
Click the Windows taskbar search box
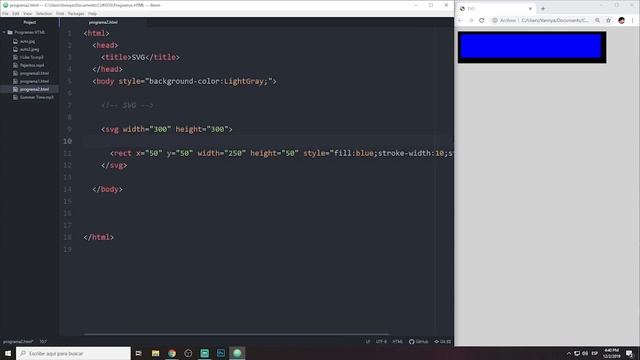point(73,353)
